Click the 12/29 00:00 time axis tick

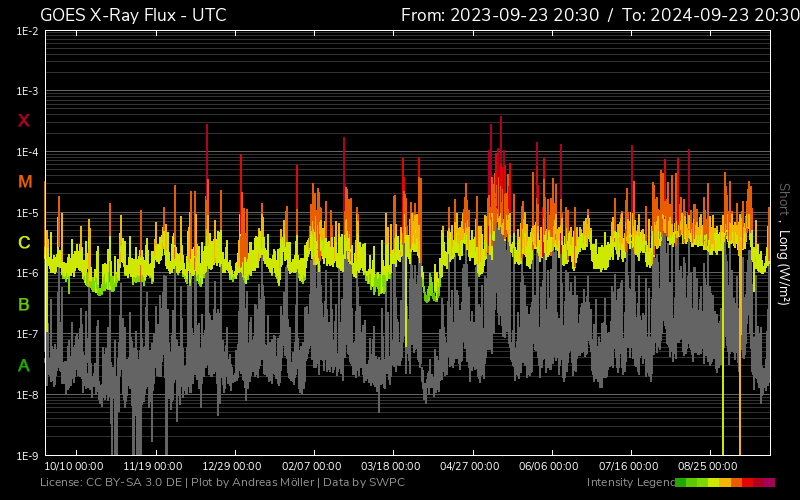coord(232,466)
